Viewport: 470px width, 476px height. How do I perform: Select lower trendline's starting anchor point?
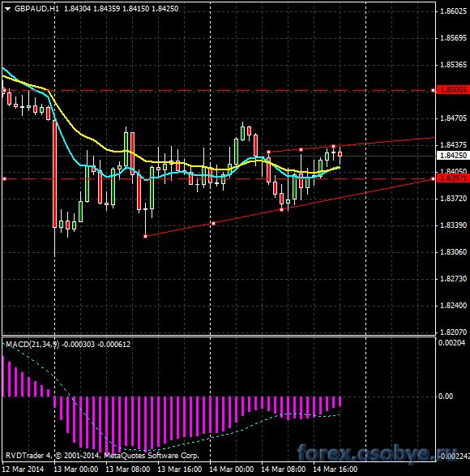coord(145,236)
